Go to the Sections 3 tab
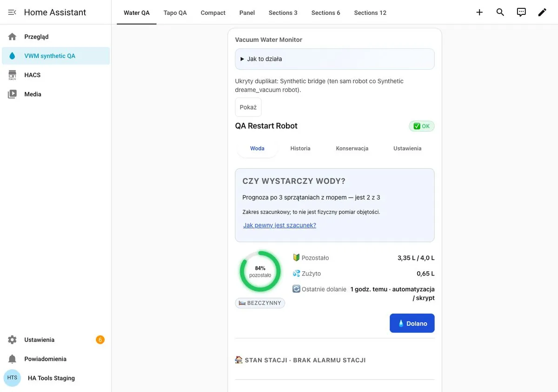The height and width of the screenshot is (392, 558). [x=283, y=13]
